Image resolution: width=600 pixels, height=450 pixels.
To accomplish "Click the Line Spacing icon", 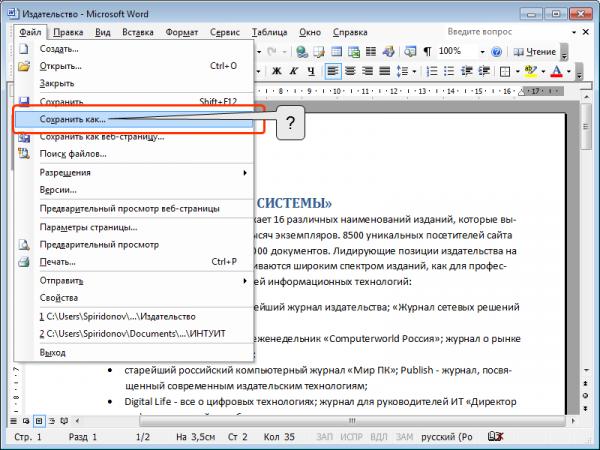I will click(x=403, y=72).
